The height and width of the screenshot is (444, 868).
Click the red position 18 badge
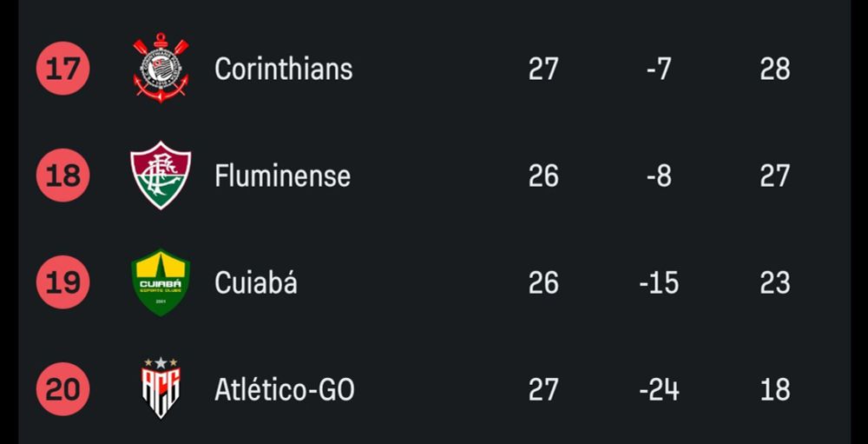point(62,176)
